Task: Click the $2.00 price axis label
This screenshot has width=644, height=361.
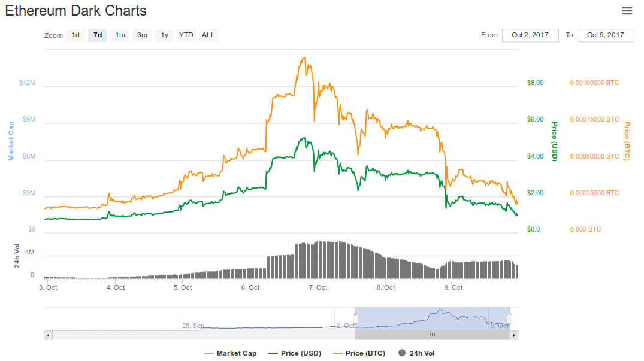Action: (x=535, y=193)
